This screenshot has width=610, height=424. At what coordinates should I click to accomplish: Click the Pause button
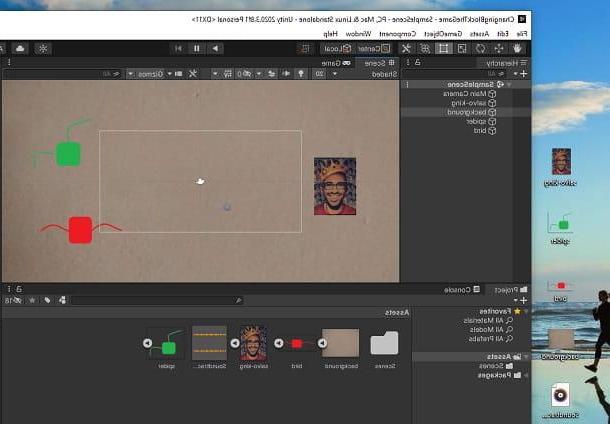[197, 49]
